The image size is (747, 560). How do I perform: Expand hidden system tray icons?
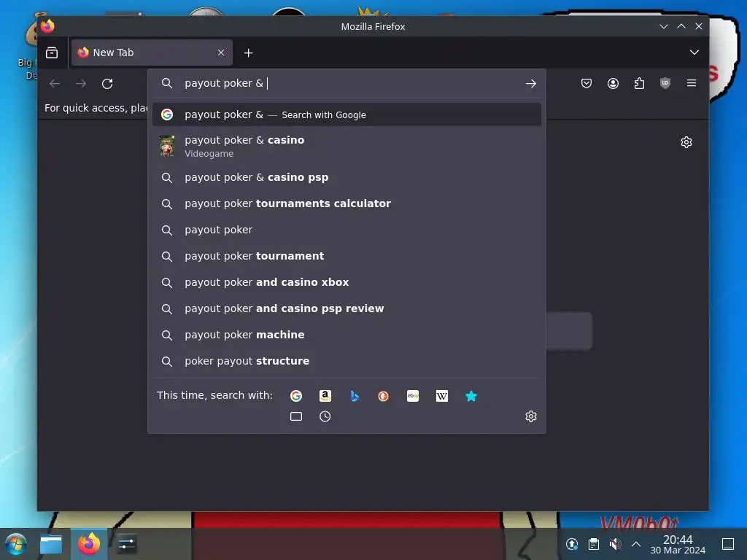[636, 544]
